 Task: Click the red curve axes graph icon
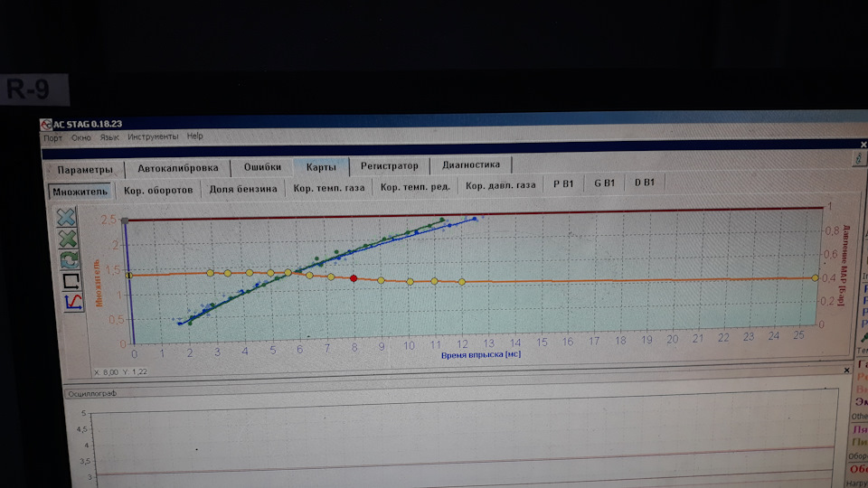(x=73, y=302)
